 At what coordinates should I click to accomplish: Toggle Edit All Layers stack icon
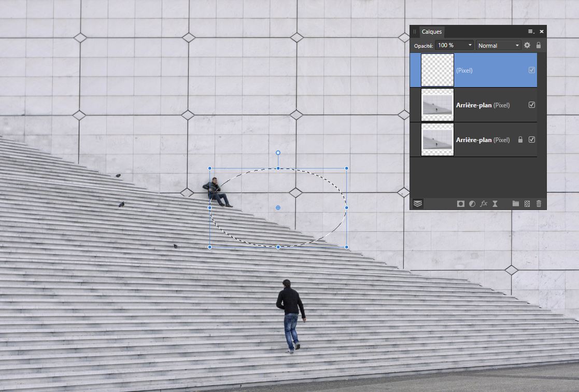[x=418, y=204]
